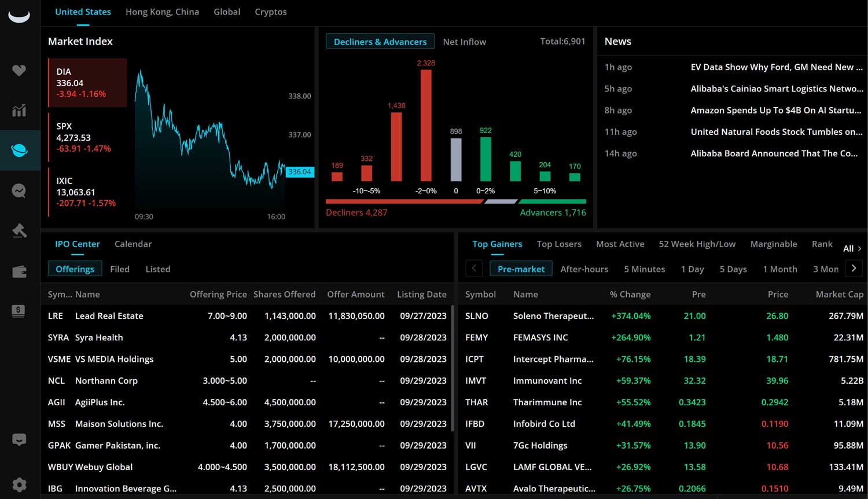
Task: Select the Pre-market timeframe
Action: [521, 269]
